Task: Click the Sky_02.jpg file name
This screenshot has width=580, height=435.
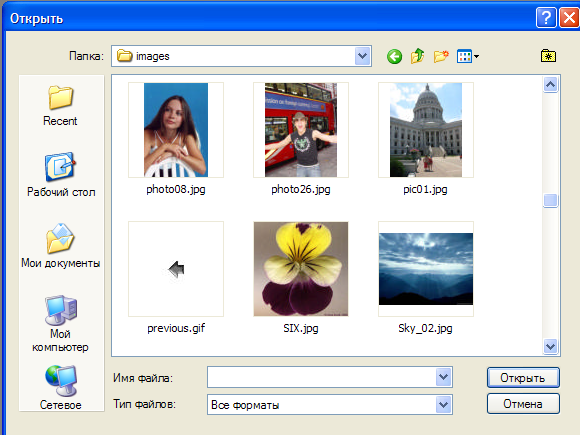Action: point(425,328)
